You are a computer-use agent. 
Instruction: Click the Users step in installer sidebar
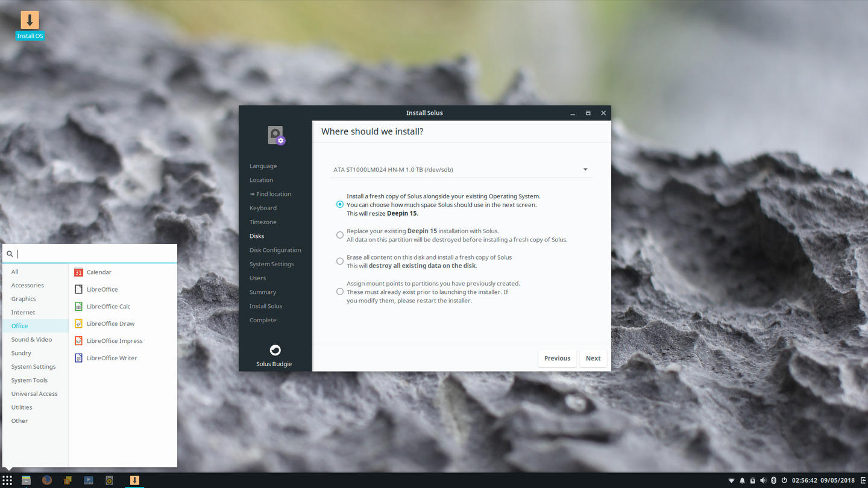257,278
